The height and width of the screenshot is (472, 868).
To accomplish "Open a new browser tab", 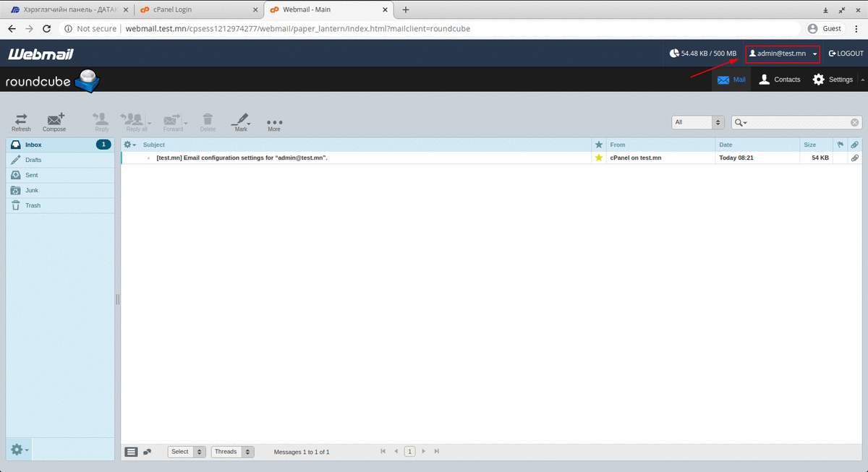I will point(406,10).
